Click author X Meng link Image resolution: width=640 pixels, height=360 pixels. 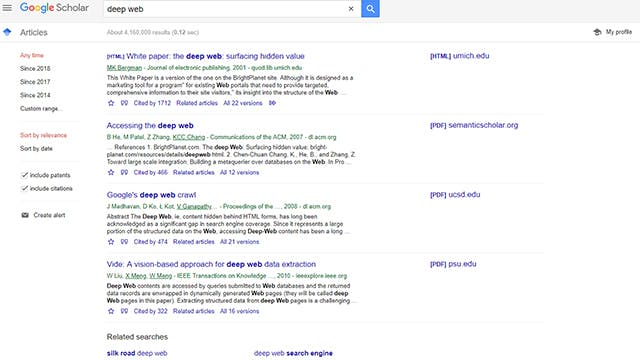[x=136, y=276]
